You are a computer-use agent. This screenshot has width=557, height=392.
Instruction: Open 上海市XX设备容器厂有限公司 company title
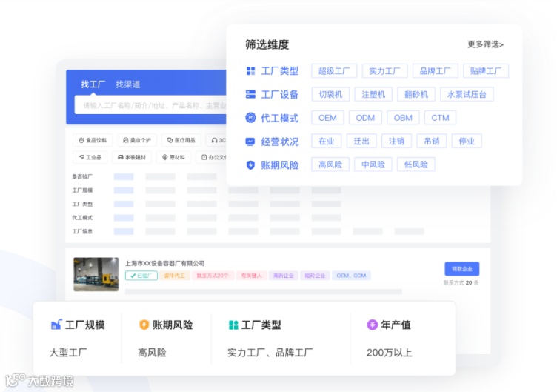click(165, 263)
